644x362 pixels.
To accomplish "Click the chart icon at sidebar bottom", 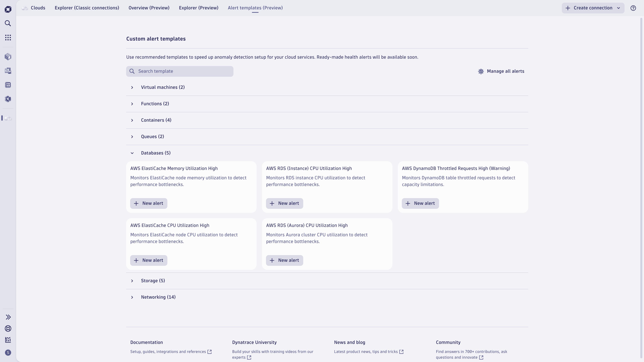I will 8,340.
